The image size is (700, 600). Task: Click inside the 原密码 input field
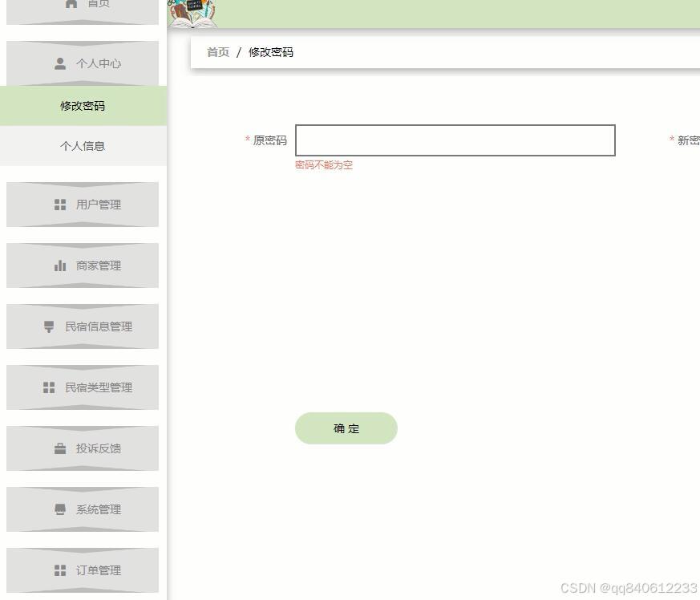pos(455,140)
